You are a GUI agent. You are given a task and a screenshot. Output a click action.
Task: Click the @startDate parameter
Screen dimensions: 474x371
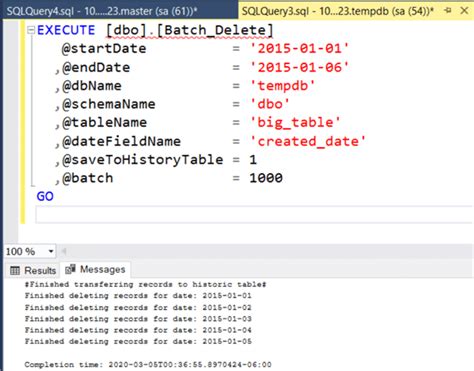coord(104,49)
